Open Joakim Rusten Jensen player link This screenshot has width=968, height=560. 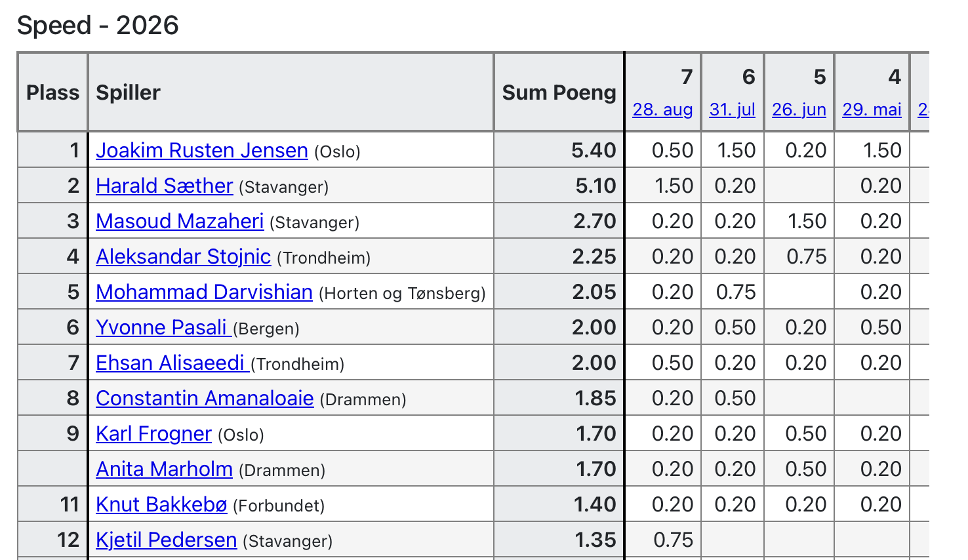point(202,150)
